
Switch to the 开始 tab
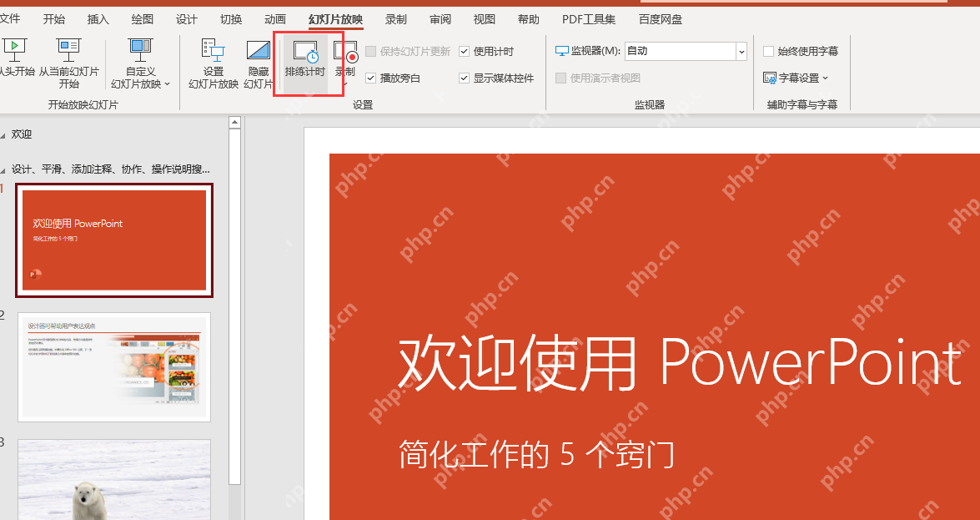pos(53,19)
